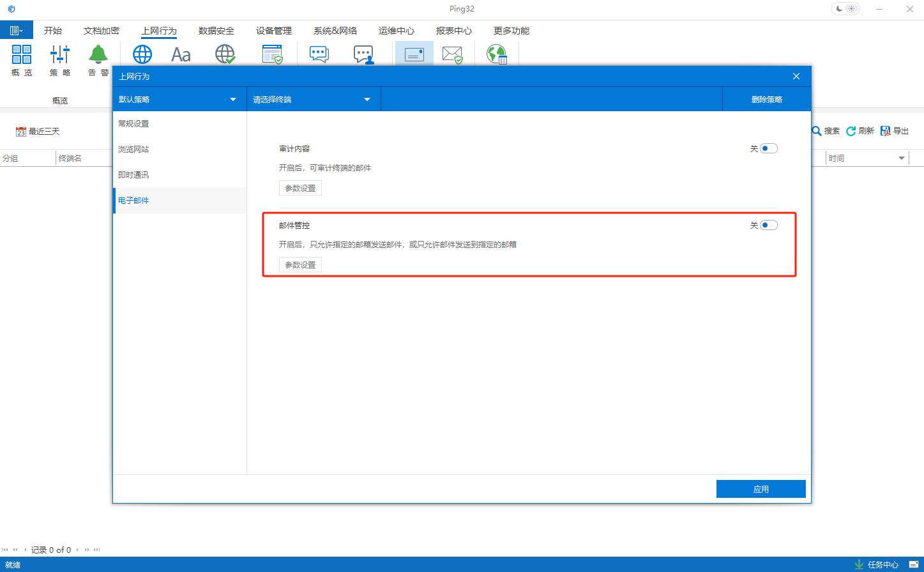This screenshot has width=924, height=572.
Task: Enable the 邮件管控 mail control switch
Action: [768, 225]
